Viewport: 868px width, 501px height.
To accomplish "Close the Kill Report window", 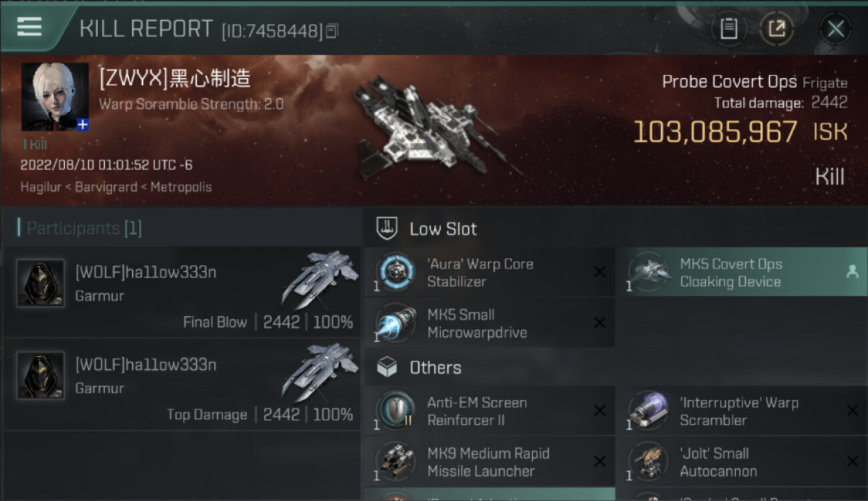I will [835, 29].
